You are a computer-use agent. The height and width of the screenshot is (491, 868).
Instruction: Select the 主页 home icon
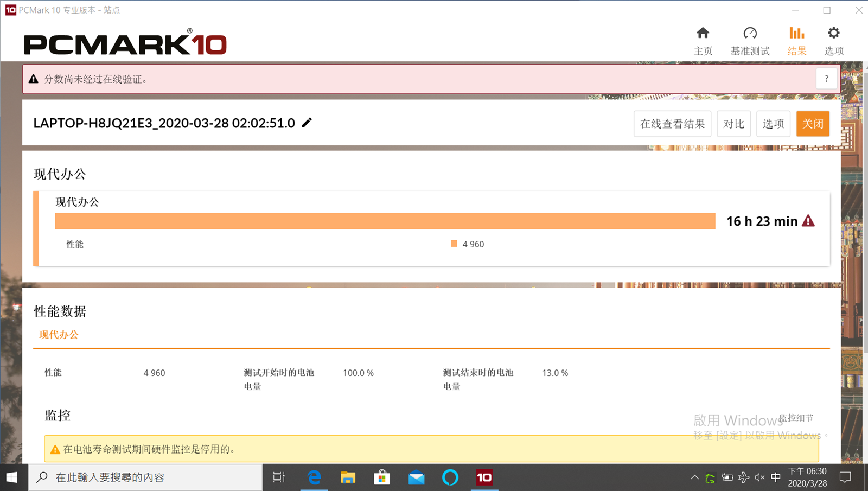point(703,34)
